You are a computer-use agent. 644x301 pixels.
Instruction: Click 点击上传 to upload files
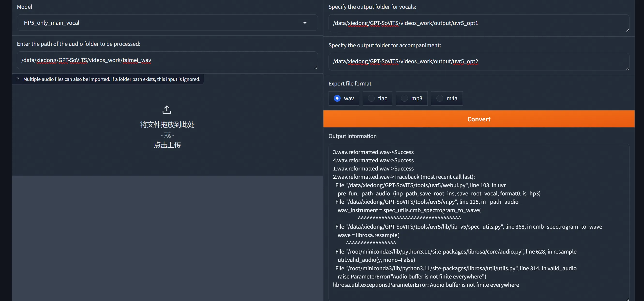pyautogui.click(x=167, y=145)
